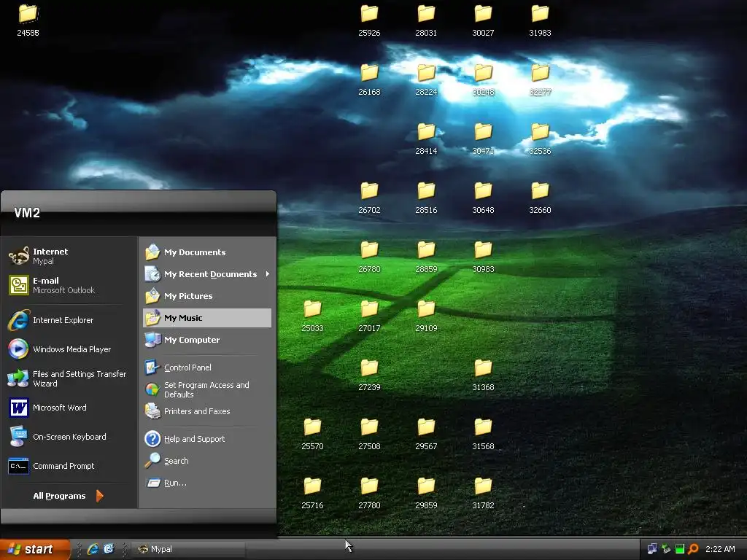Select desktop folder 28031
The height and width of the screenshot is (560, 747).
[x=426, y=20]
